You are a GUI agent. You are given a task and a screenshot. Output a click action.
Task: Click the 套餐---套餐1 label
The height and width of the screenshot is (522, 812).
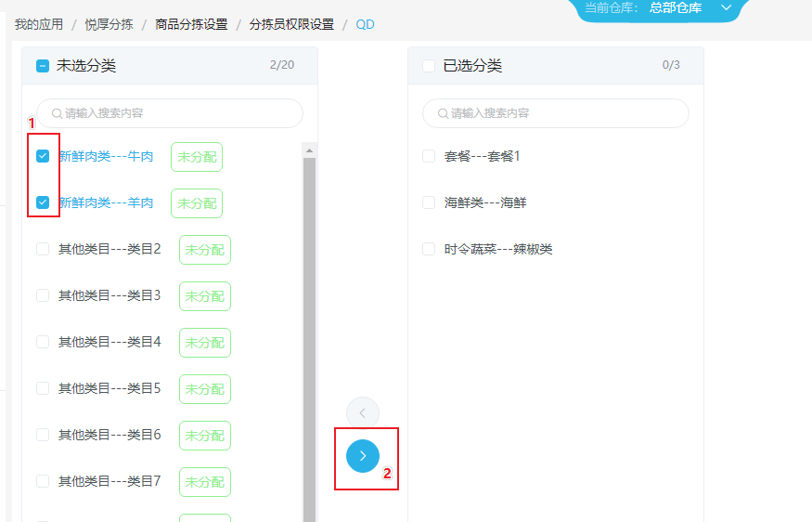pos(483,156)
